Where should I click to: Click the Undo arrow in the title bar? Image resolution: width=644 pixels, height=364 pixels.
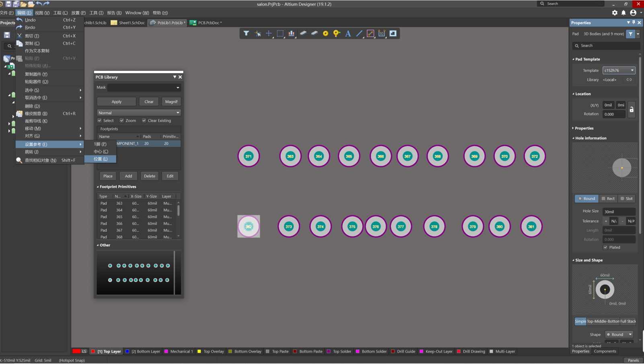pos(39,4)
